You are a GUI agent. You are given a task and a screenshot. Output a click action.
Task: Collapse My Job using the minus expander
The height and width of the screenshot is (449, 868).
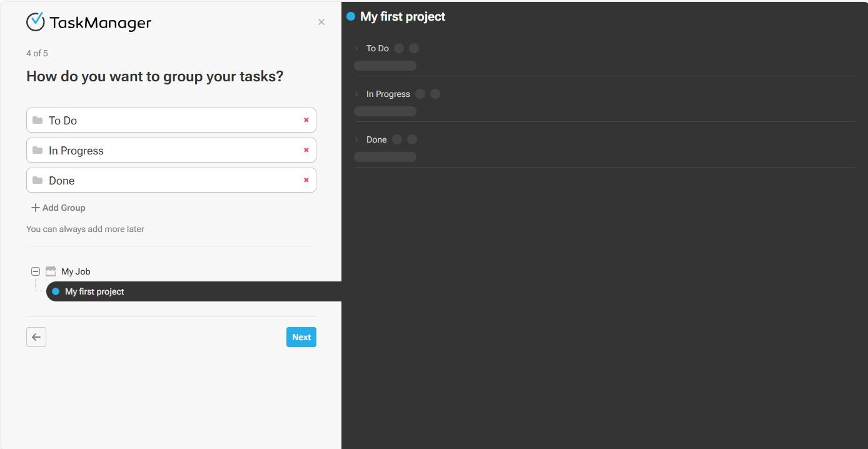(36, 271)
